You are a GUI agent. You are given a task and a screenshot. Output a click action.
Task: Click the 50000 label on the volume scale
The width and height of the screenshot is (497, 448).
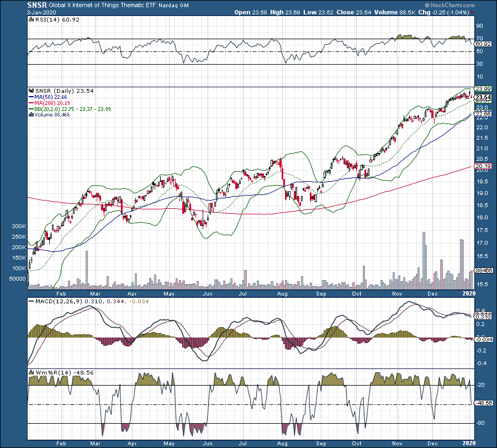click(x=18, y=279)
